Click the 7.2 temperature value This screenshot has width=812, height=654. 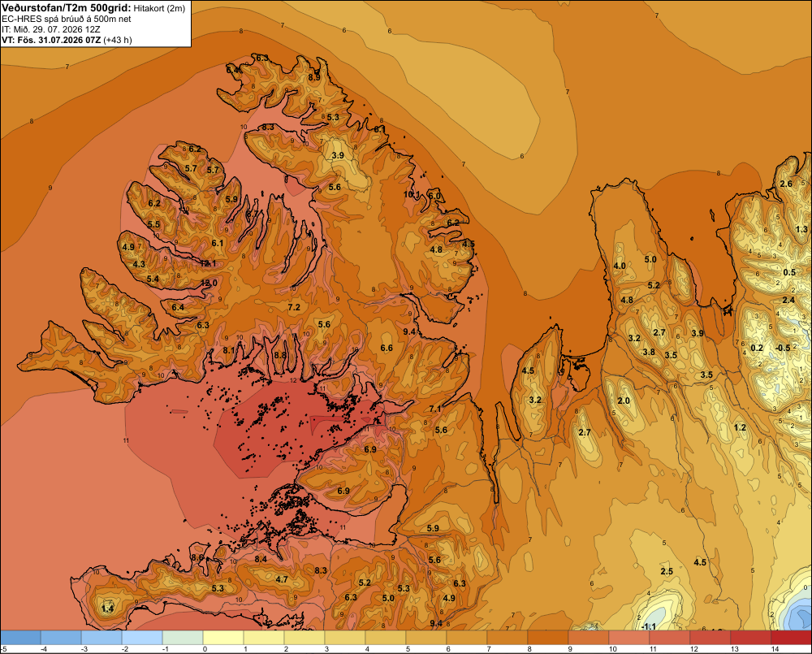coord(294,307)
